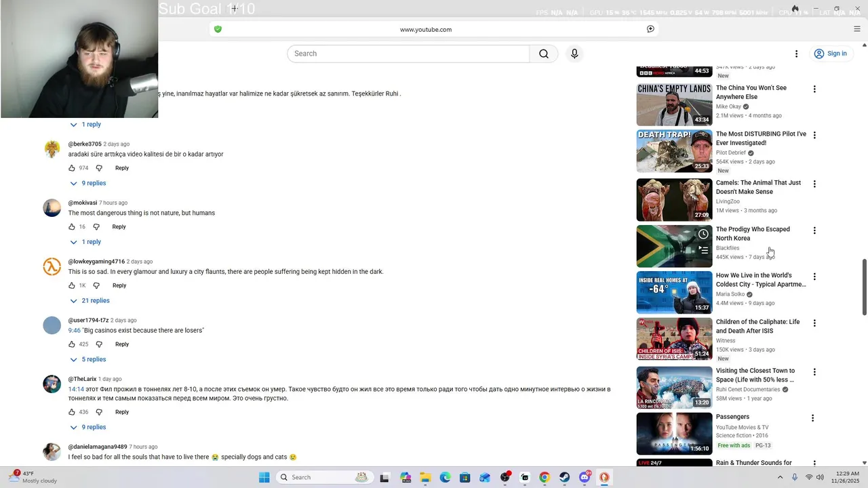Open options menu for Children of the Caliphate
Image resolution: width=868 pixels, height=488 pixels.
click(814, 323)
